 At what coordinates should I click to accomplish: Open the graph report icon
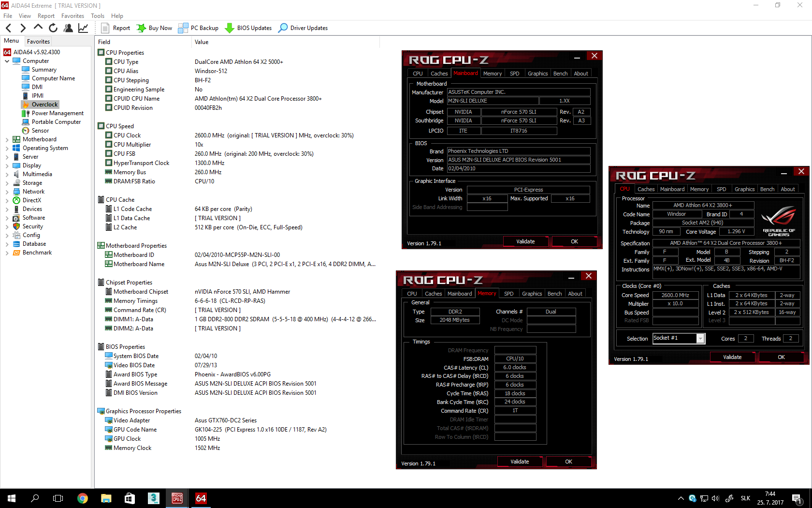[x=83, y=28]
